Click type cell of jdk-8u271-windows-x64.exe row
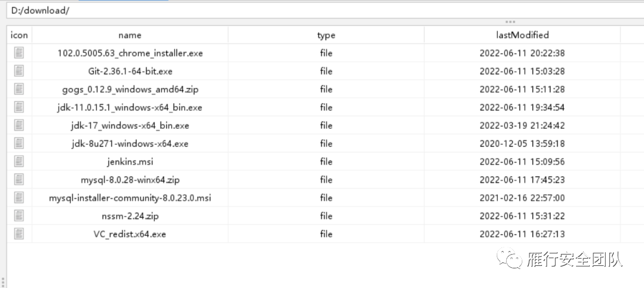 coord(326,144)
